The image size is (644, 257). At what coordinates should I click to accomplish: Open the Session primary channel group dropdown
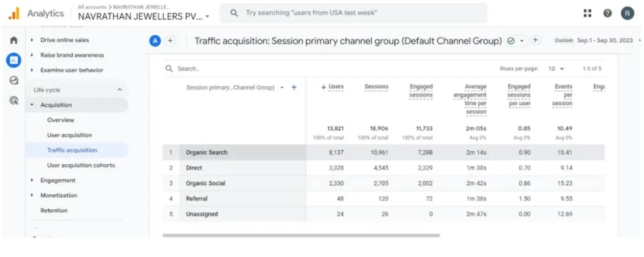click(x=282, y=88)
